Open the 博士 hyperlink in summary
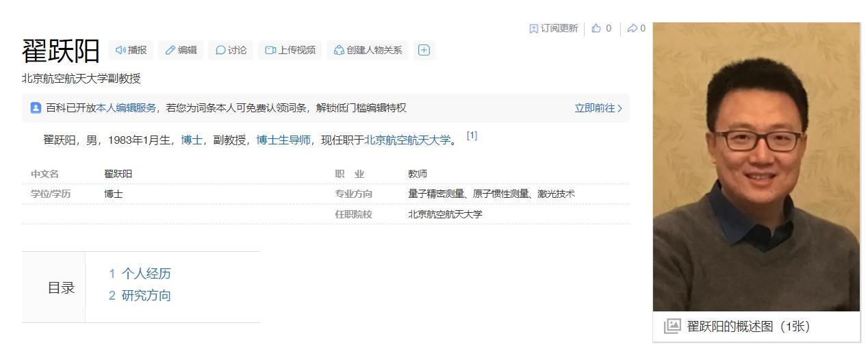 click(x=192, y=140)
